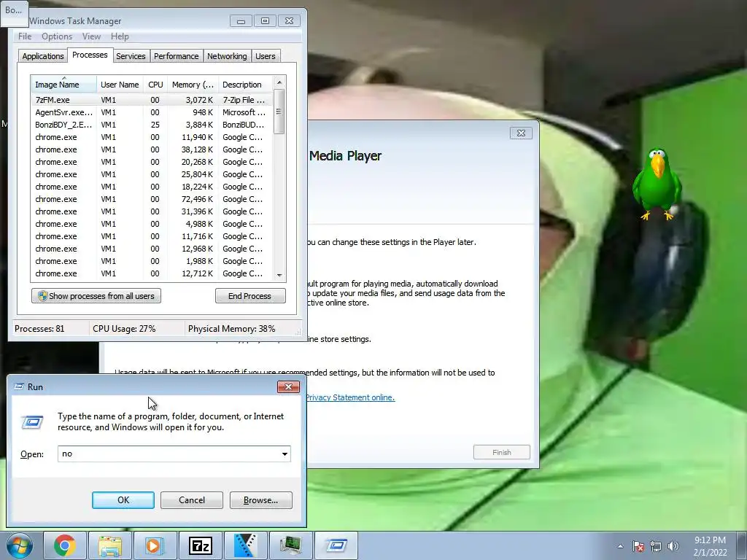Image resolution: width=747 pixels, height=560 pixels.
Task: Switch to the 7-Zip taskbar icon
Action: (x=200, y=545)
